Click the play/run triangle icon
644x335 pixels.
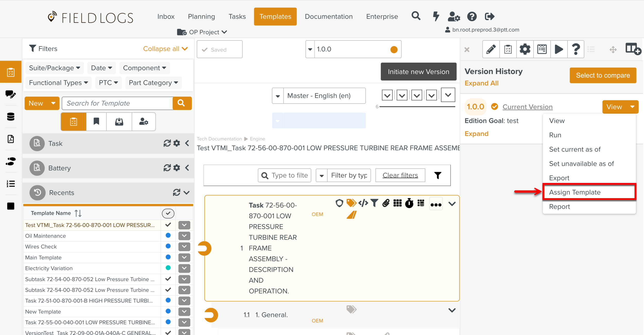[558, 49]
